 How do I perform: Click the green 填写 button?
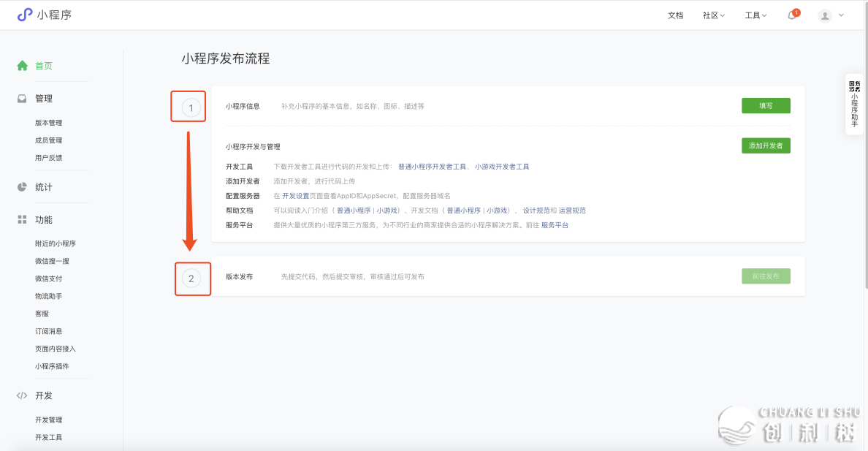pyautogui.click(x=766, y=106)
